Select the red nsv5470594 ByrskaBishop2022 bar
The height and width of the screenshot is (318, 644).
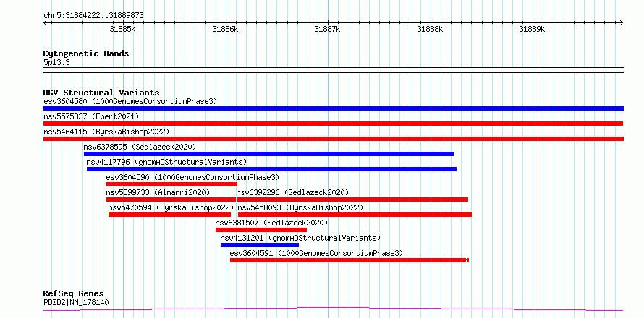(169, 215)
